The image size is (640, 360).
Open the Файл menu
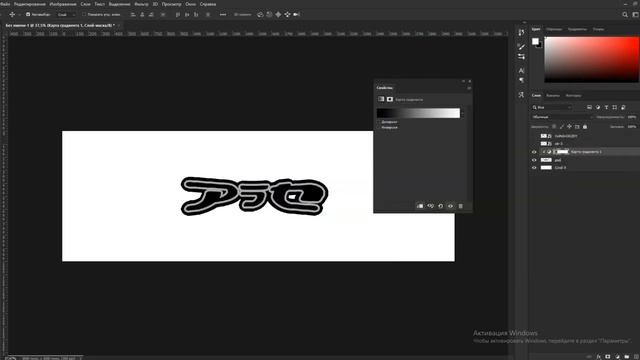point(5,4)
